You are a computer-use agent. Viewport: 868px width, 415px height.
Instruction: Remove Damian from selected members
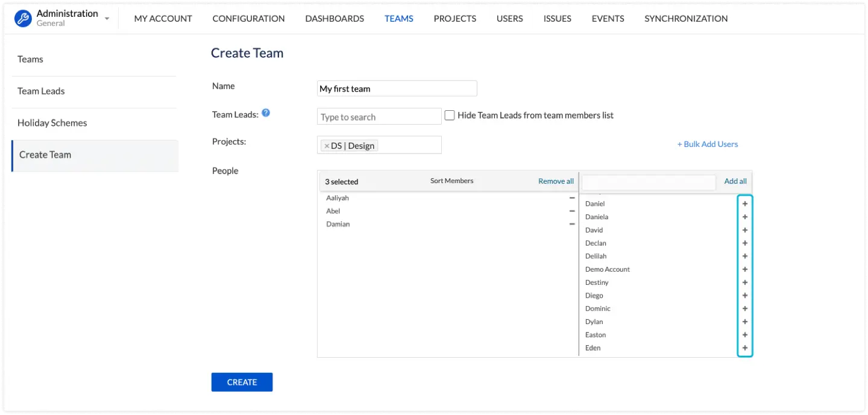572,224
